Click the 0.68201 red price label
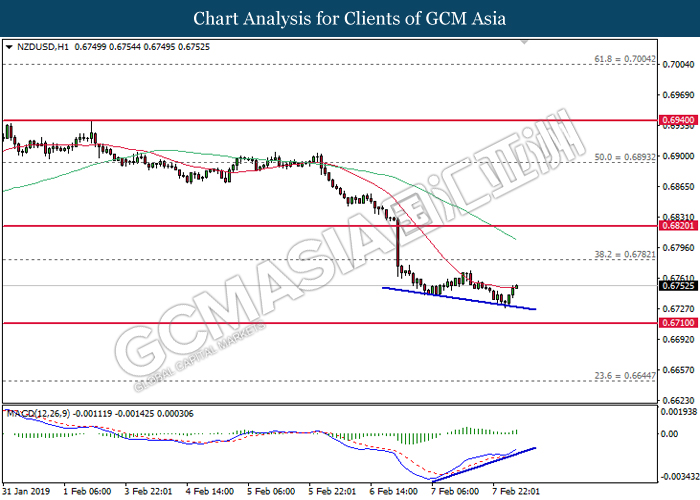This screenshot has height=500, width=700. coord(678,226)
